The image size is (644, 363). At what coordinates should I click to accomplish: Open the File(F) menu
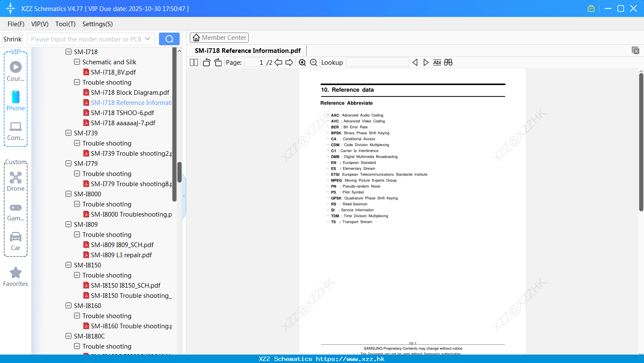16,24
